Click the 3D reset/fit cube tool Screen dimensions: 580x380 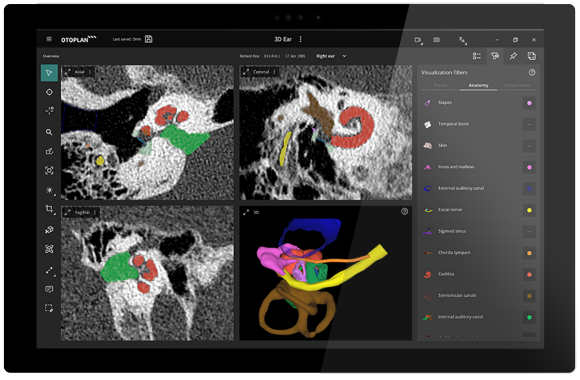tap(49, 249)
